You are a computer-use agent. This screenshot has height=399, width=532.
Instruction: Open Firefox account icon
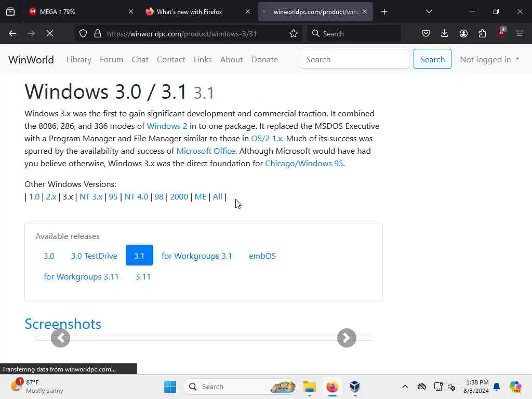463,34
